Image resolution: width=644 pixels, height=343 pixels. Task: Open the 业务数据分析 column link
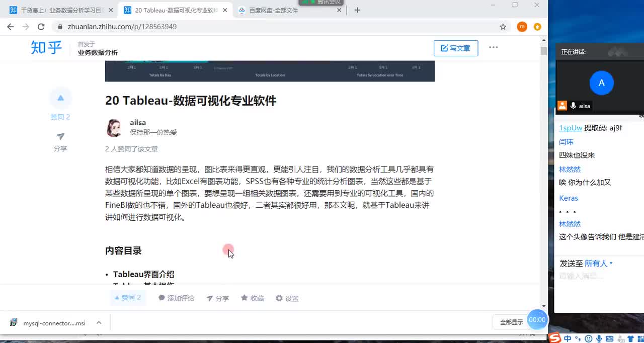[98, 52]
